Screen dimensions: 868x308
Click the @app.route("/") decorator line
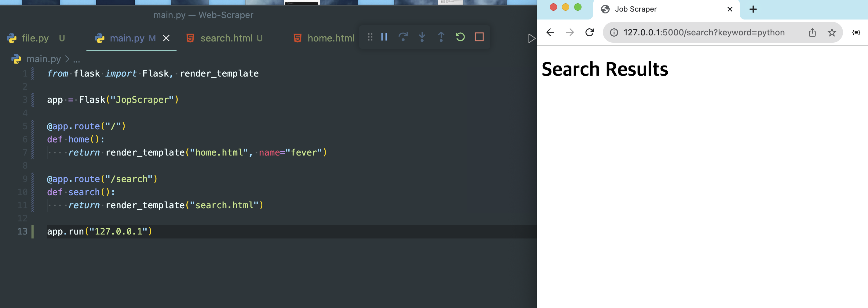click(86, 126)
